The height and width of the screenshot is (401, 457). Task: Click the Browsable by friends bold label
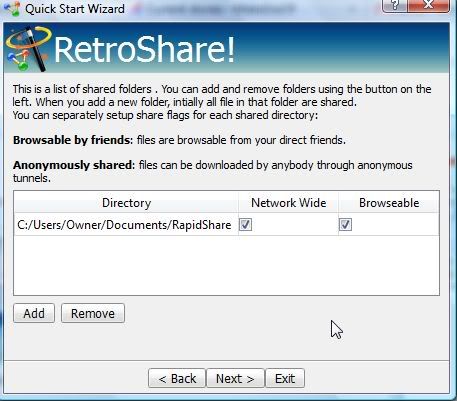[73, 140]
